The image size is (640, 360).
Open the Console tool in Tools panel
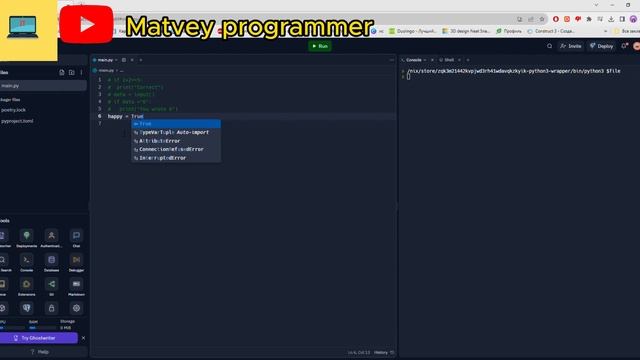pos(27,262)
